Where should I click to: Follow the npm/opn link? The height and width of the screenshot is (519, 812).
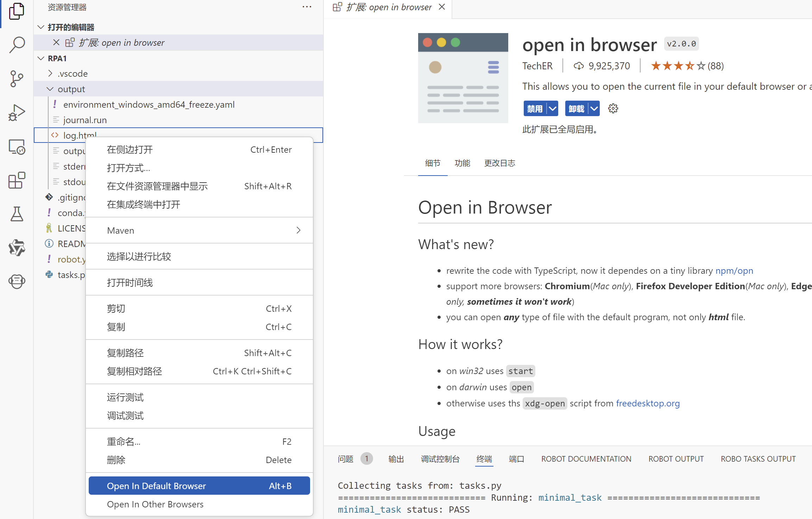[734, 271]
